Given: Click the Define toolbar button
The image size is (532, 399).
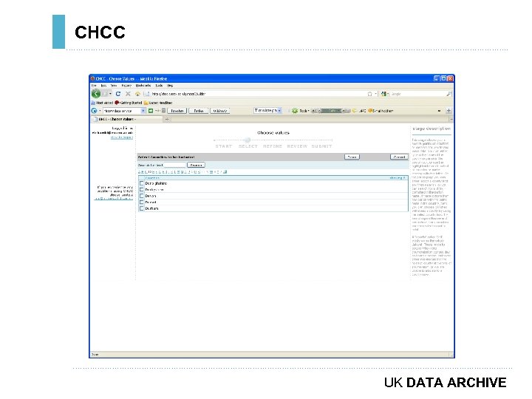Looking at the screenshot, I should pos(199,111).
